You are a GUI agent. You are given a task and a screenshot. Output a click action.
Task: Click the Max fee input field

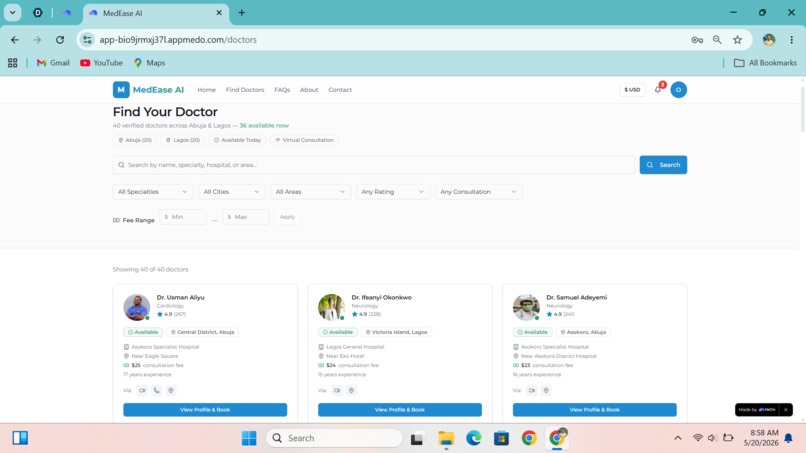[246, 217]
